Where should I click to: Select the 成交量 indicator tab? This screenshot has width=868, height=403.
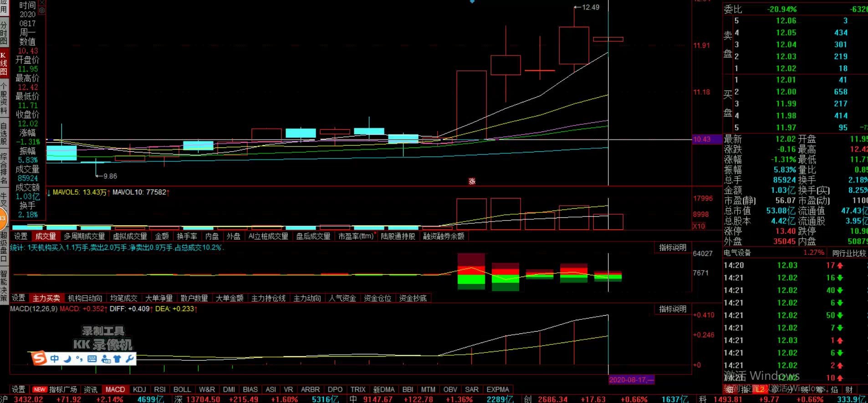[46, 236]
